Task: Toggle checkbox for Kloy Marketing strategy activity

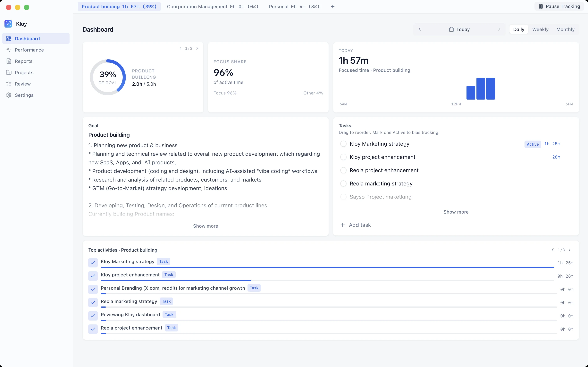Action: 93,263
